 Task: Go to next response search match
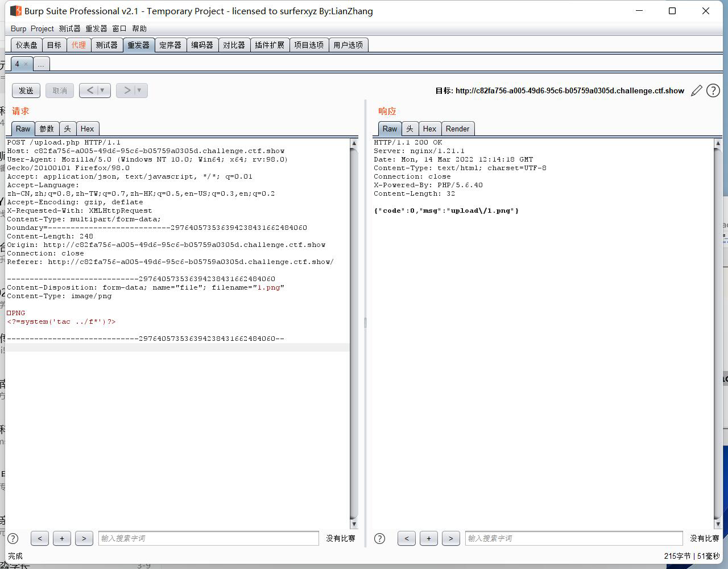coord(451,538)
